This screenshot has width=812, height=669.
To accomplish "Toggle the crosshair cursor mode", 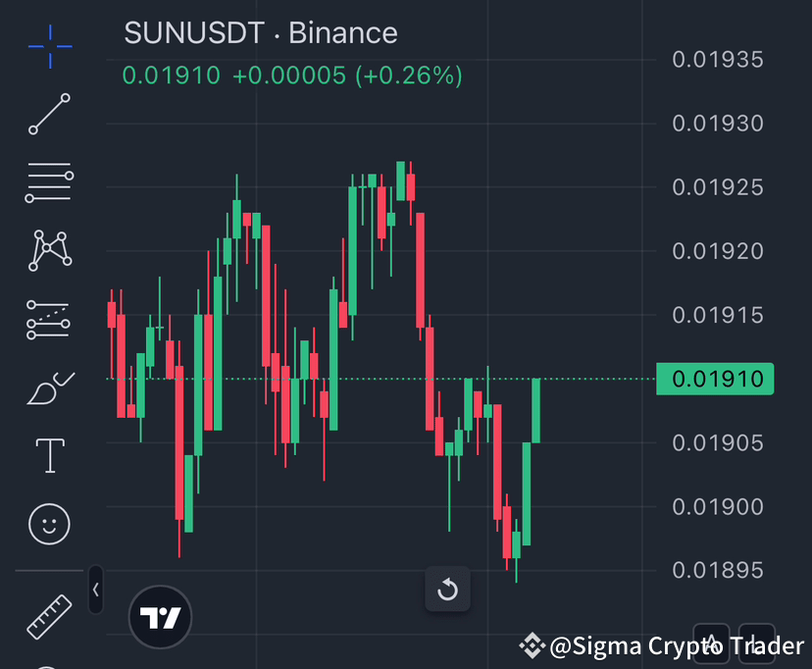I will (x=48, y=46).
